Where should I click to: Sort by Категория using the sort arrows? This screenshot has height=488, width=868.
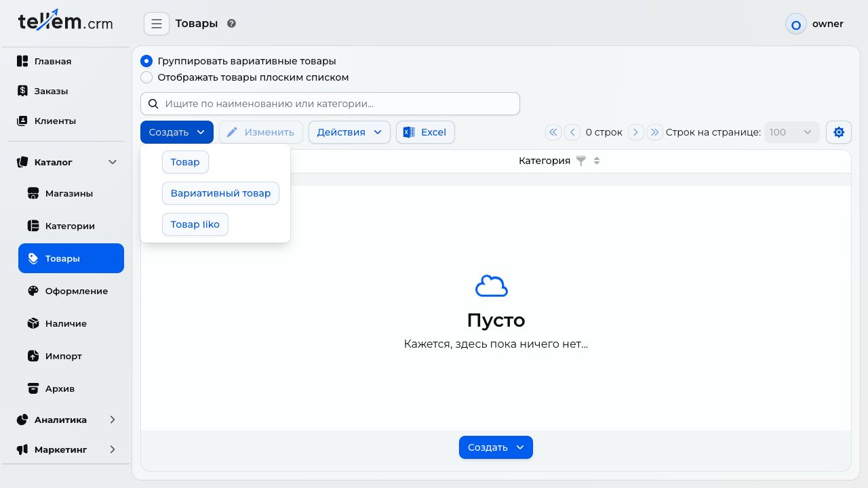click(597, 161)
